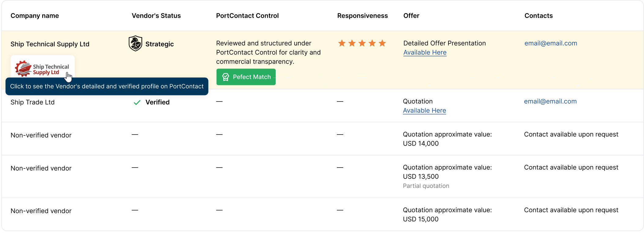This screenshot has height=233, width=644.
Task: Click the third orange responsiveness star
Action: pyautogui.click(x=362, y=43)
